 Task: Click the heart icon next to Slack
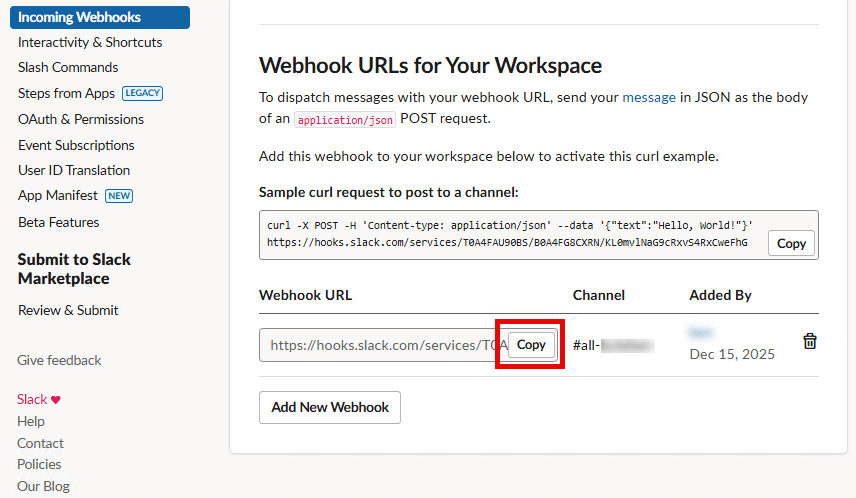click(x=56, y=400)
